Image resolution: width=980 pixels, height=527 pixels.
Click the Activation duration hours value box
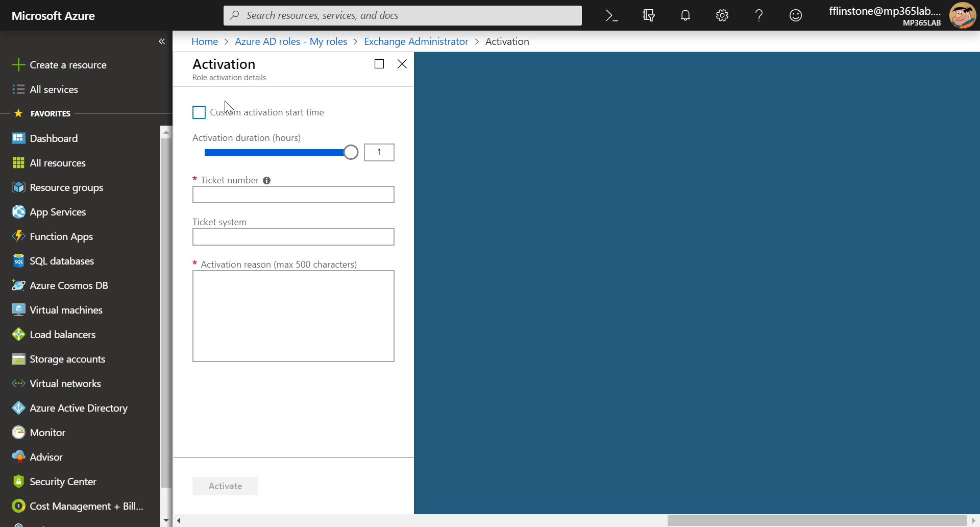click(x=379, y=152)
